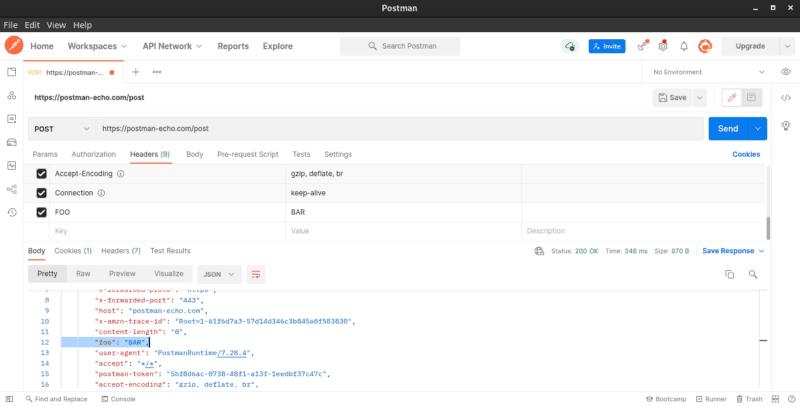The width and height of the screenshot is (800, 406).
Task: Click in the Search Postman field
Action: (400, 46)
